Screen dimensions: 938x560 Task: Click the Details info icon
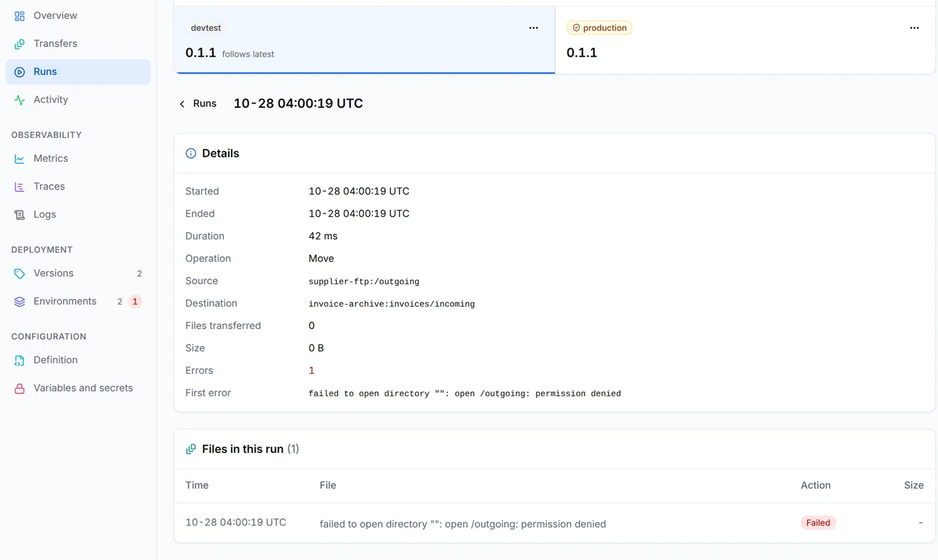[x=190, y=153]
